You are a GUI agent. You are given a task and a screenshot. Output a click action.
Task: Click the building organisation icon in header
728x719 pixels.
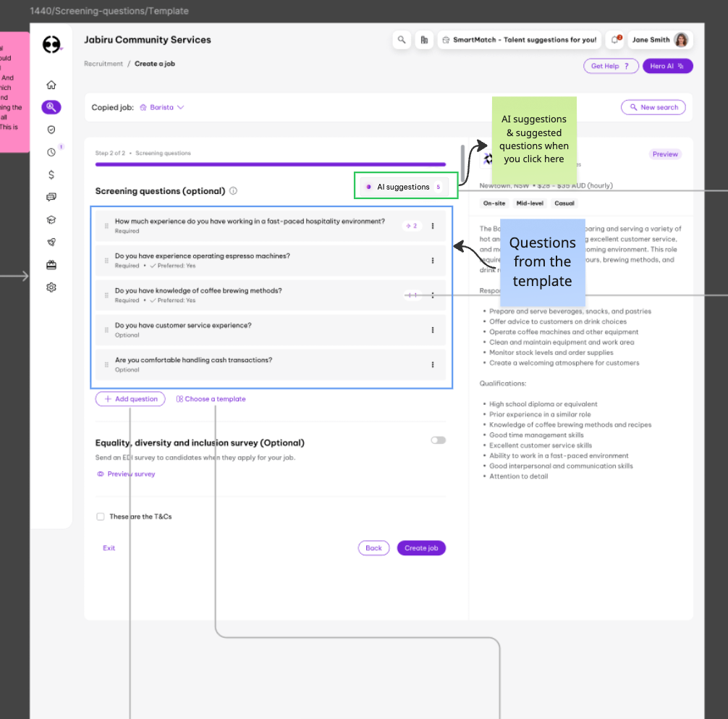(x=424, y=40)
